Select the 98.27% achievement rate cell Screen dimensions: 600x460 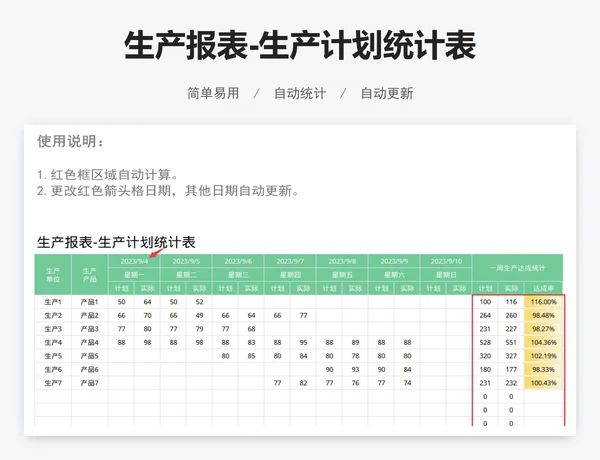[x=543, y=329]
